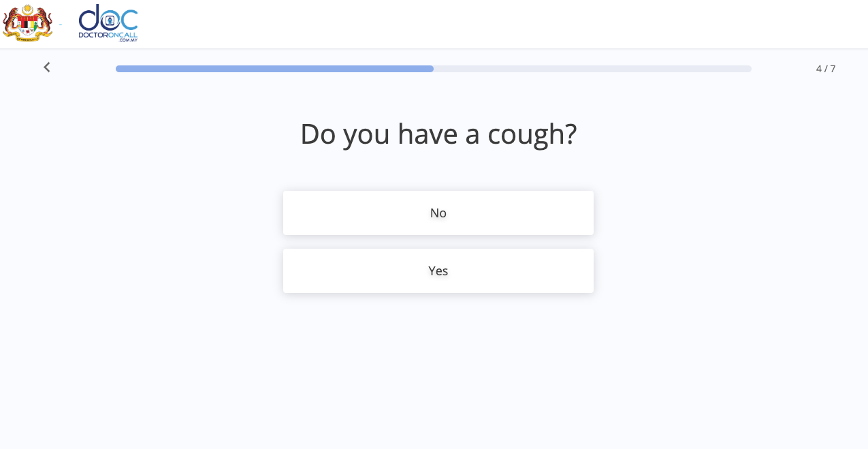Viewport: 868px width, 449px height.
Task: Click the 4 / 7 step counter
Action: click(x=826, y=69)
